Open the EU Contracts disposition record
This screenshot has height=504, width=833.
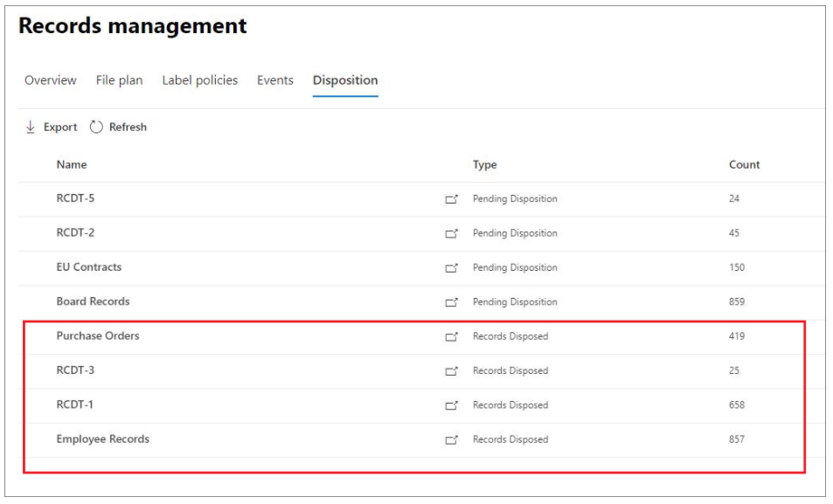92,267
